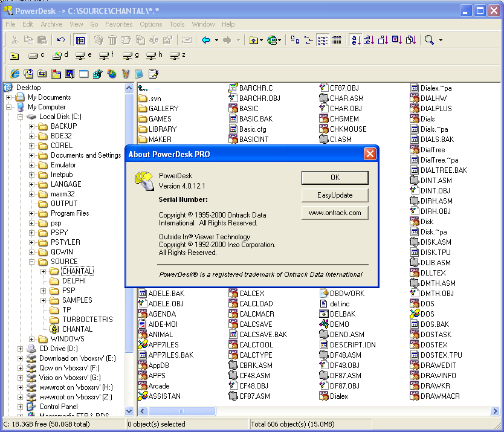Toggle the details view mode button
The width and height of the screenshot is (504, 432).
tap(337, 40)
